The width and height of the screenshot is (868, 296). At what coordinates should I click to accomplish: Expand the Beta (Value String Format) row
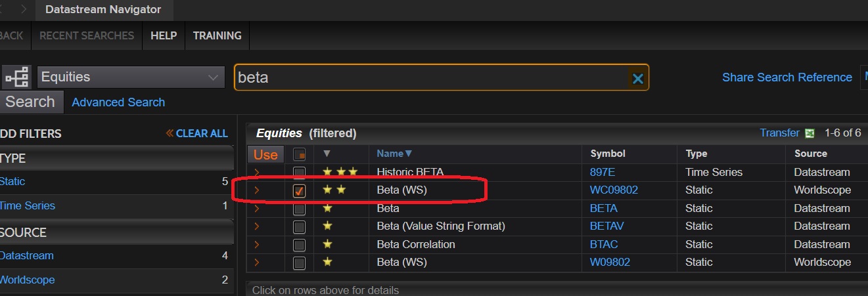[x=257, y=226]
